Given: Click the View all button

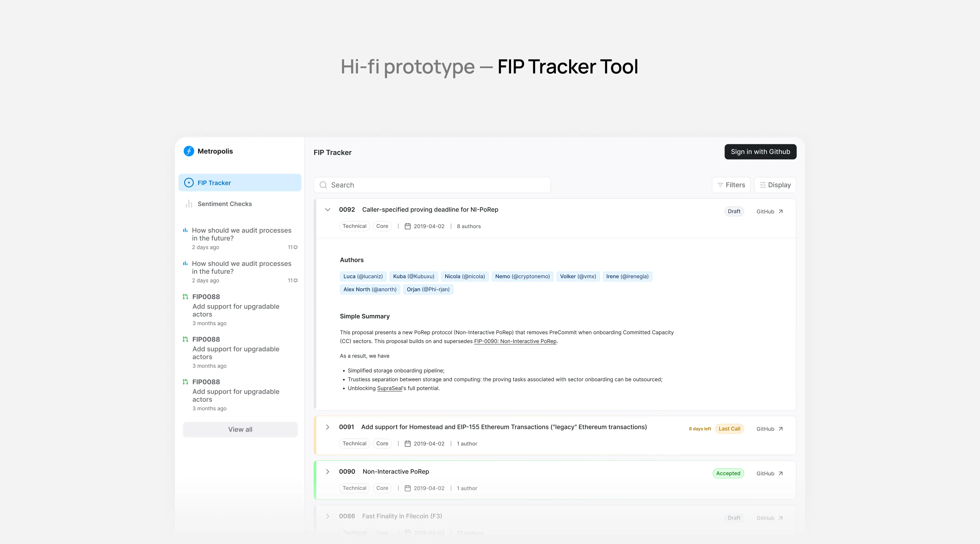Looking at the screenshot, I should [x=240, y=430].
